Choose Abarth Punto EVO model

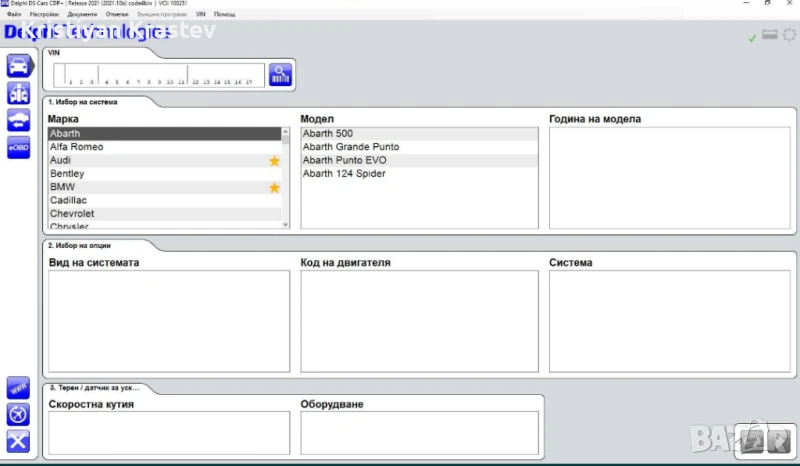pyautogui.click(x=344, y=160)
